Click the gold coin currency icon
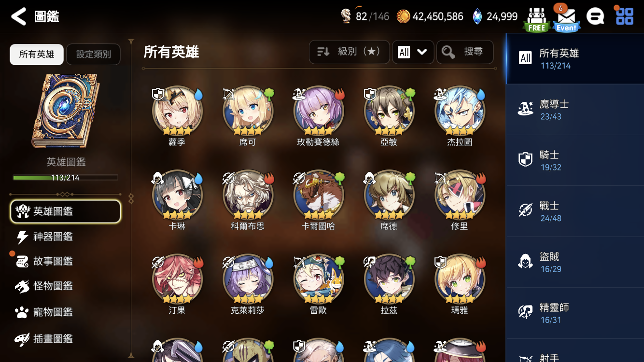This screenshot has height=362, width=644. point(403,16)
